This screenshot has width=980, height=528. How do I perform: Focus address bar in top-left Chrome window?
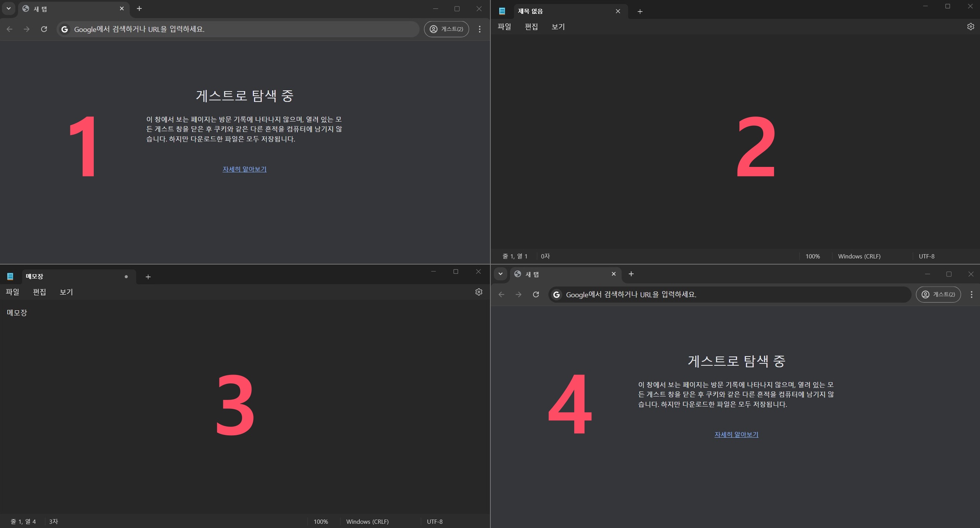(238, 29)
